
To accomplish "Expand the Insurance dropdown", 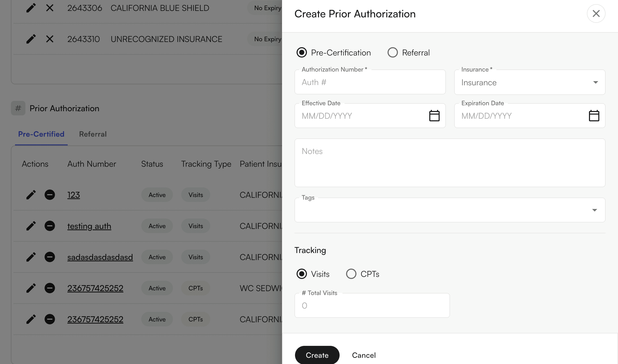I will click(530, 82).
